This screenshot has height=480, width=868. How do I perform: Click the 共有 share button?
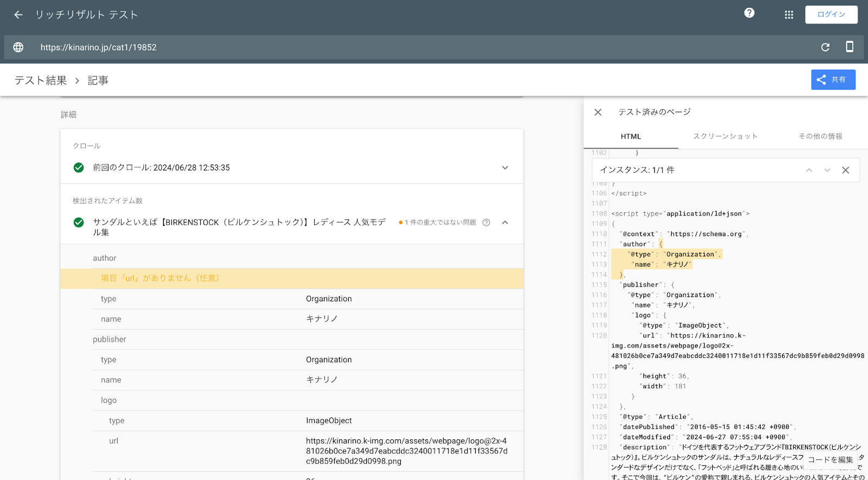[x=833, y=79]
